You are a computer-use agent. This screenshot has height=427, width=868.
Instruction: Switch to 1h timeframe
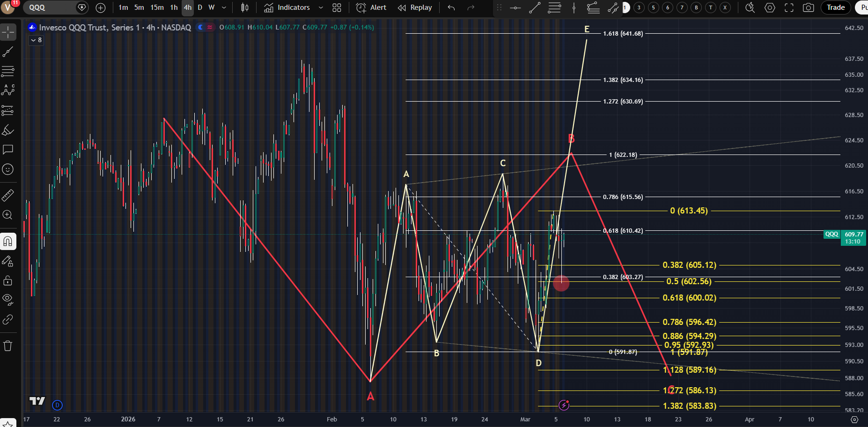pyautogui.click(x=174, y=7)
